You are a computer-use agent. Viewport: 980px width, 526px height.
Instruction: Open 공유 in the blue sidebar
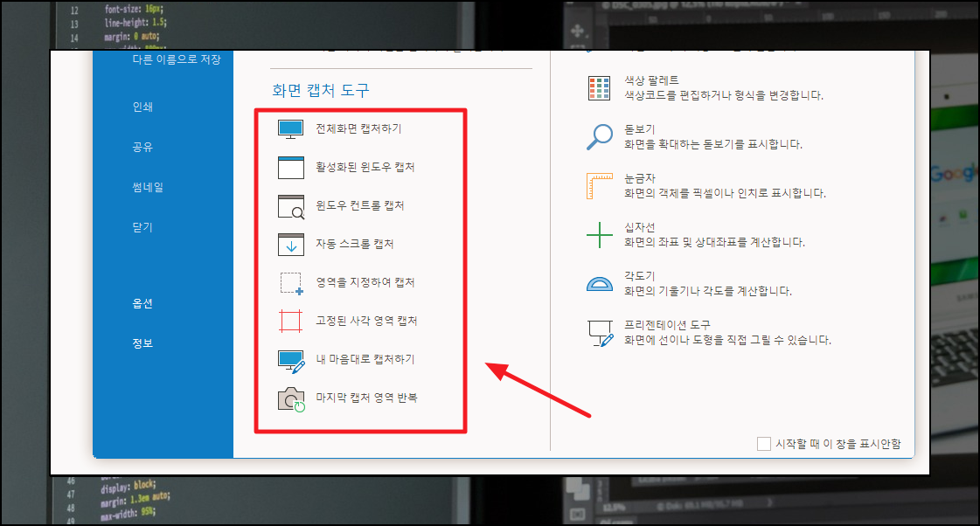click(x=142, y=147)
